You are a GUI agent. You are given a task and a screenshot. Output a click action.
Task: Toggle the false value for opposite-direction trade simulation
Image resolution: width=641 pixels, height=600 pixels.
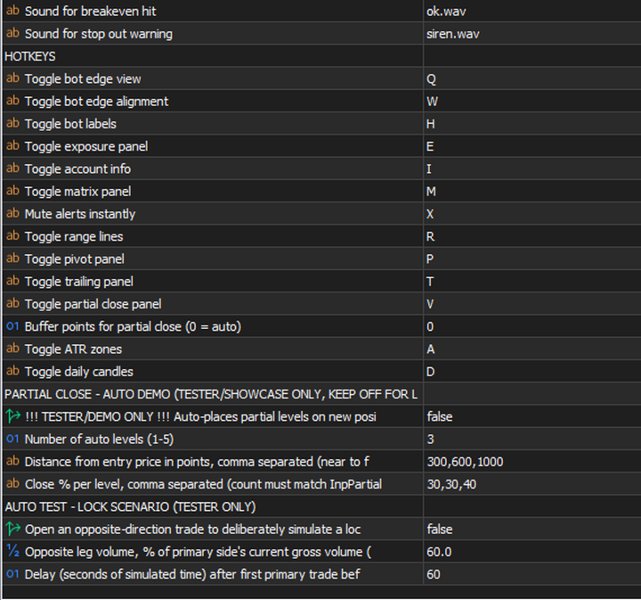click(x=532, y=529)
